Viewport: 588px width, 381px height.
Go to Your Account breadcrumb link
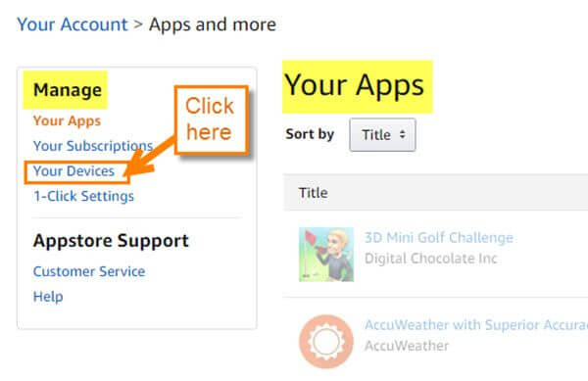pos(73,24)
